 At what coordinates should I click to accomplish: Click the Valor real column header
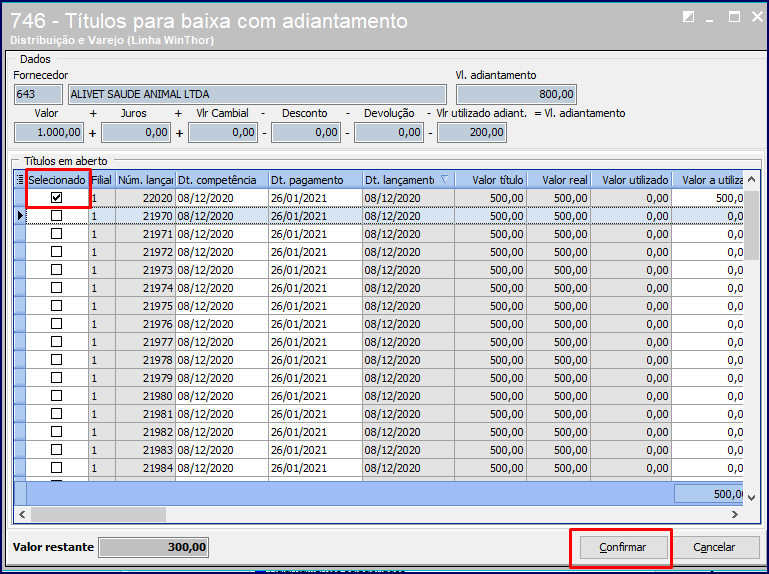point(559,180)
